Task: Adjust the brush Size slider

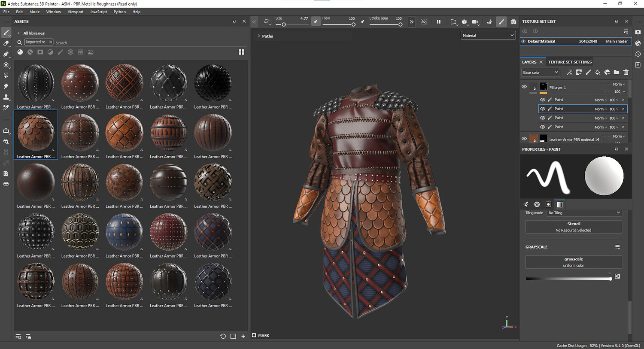Action: [292, 24]
